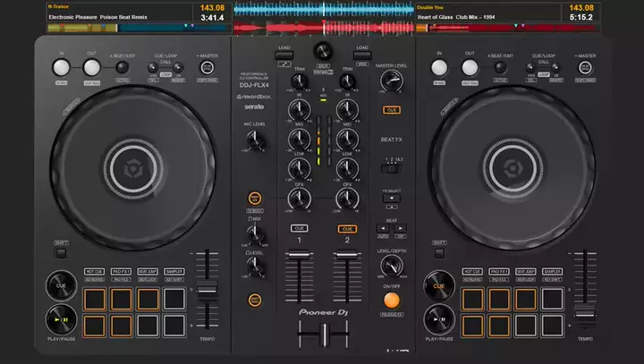Image resolution: width=644 pixels, height=364 pixels.
Task: Activate left deck 4 BEAT/EXIT loop button
Action: 122,67
